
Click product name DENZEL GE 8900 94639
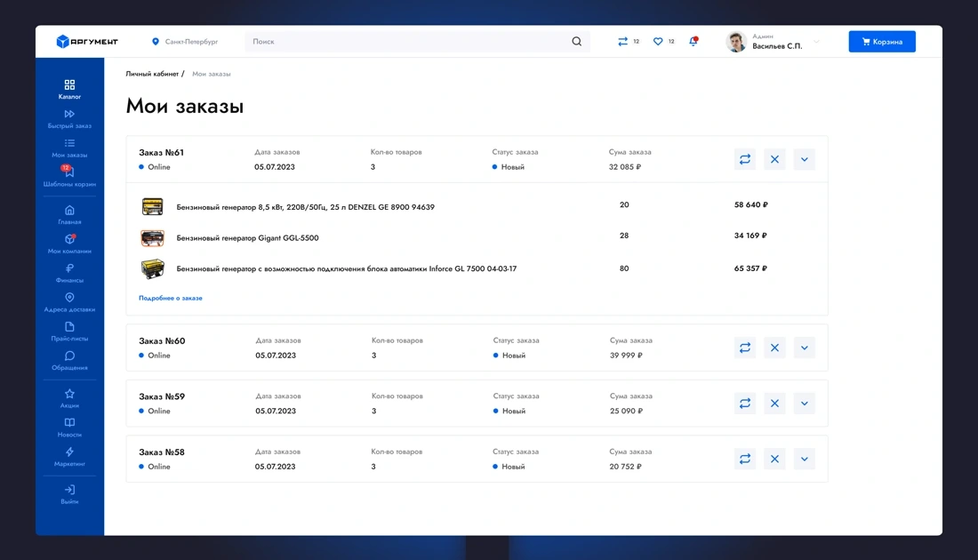click(306, 207)
